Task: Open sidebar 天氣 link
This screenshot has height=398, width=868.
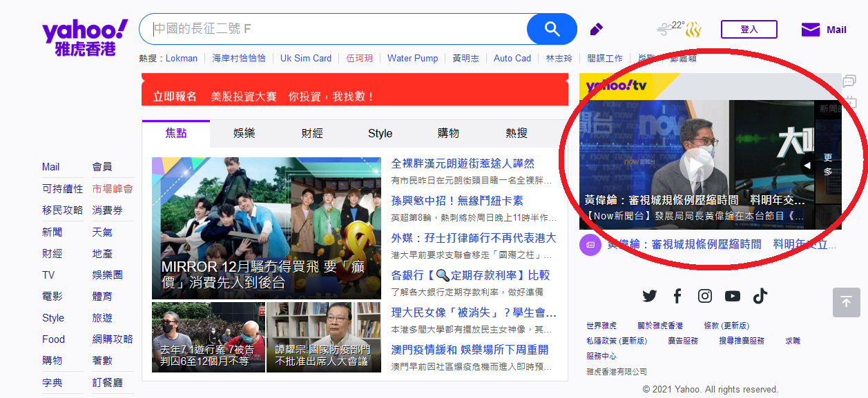Action: click(102, 232)
